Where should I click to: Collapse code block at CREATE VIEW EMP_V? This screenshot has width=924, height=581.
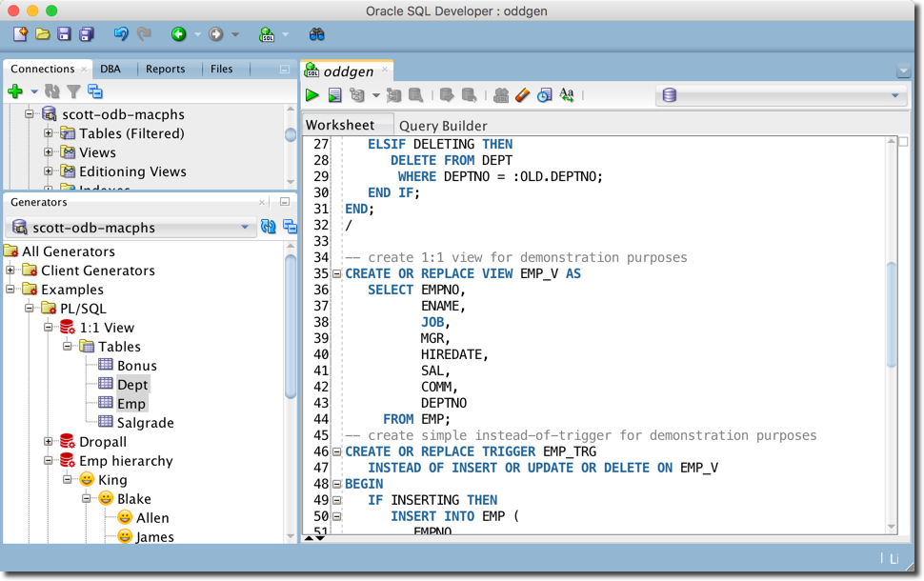(336, 274)
